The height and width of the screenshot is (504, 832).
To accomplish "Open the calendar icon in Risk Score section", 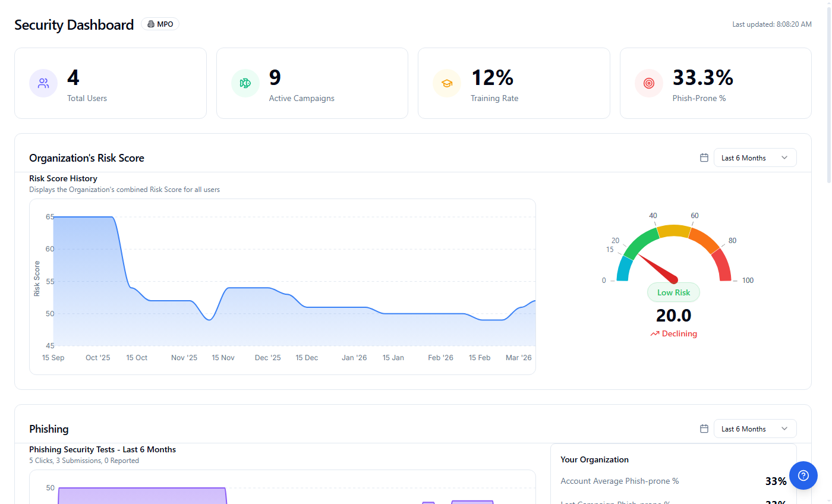I will click(x=704, y=157).
